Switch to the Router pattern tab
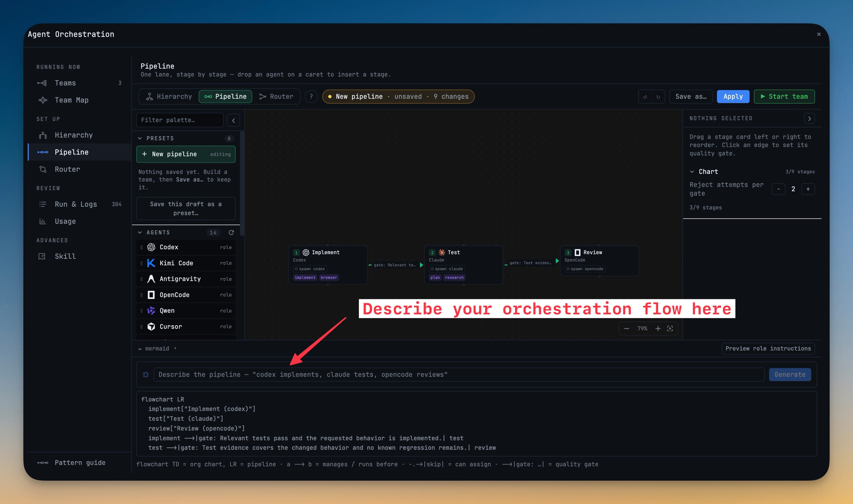Image resolution: width=853 pixels, height=504 pixels. tap(276, 97)
